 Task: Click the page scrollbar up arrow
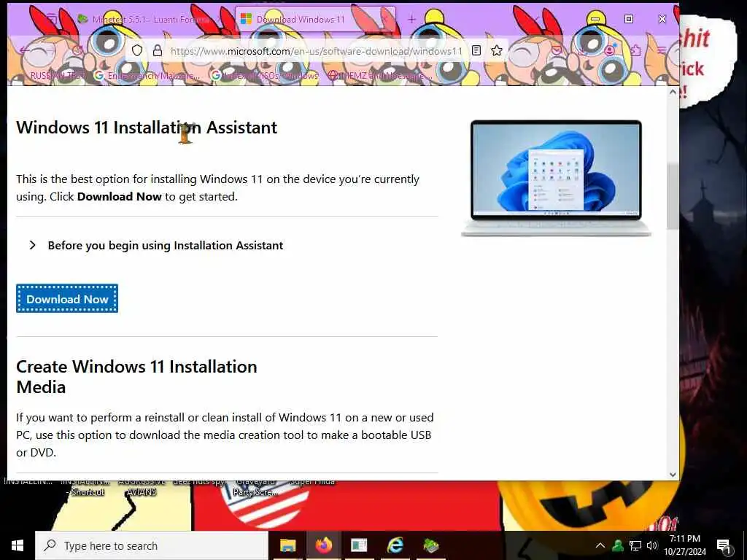[672, 93]
